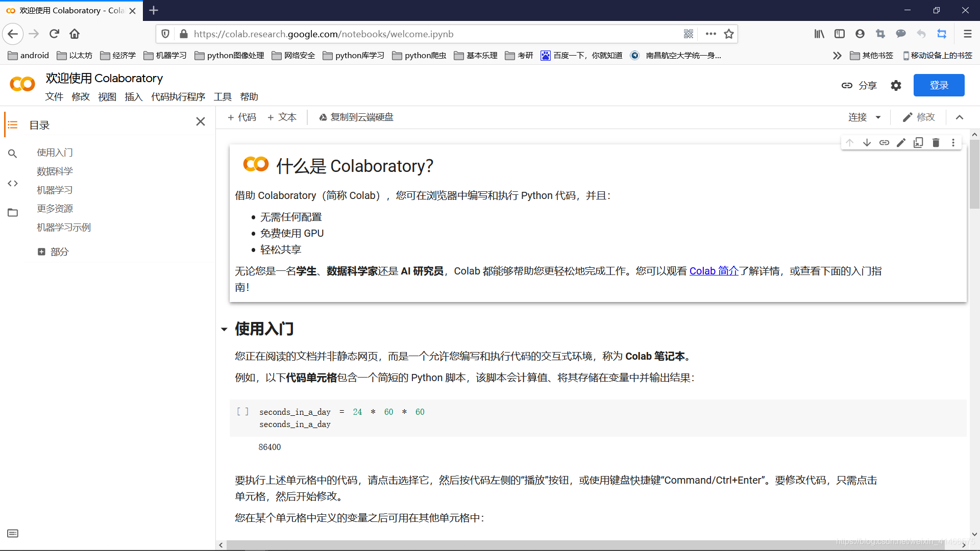Close the 目录 sidebar with X
The height and width of the screenshot is (551, 980).
click(x=200, y=121)
